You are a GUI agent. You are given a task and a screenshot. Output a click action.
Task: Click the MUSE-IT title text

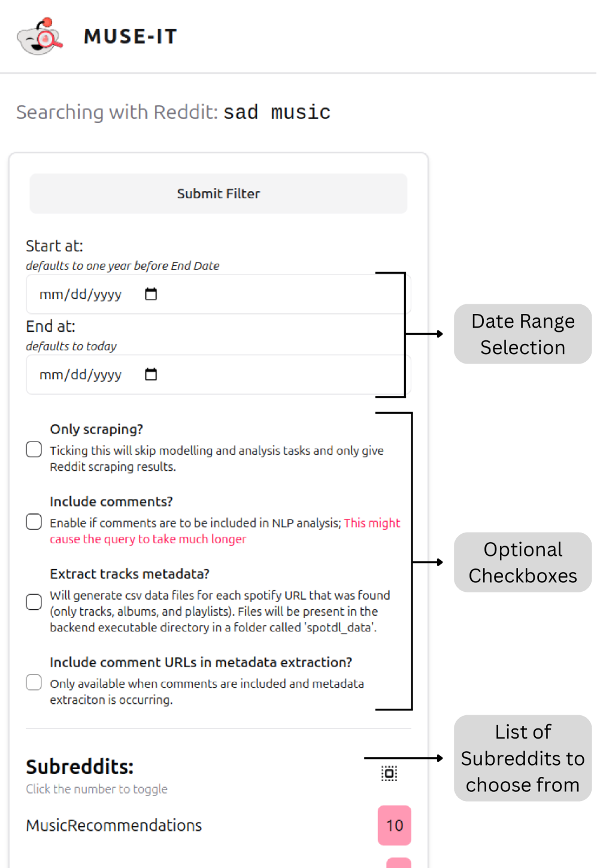(x=131, y=37)
